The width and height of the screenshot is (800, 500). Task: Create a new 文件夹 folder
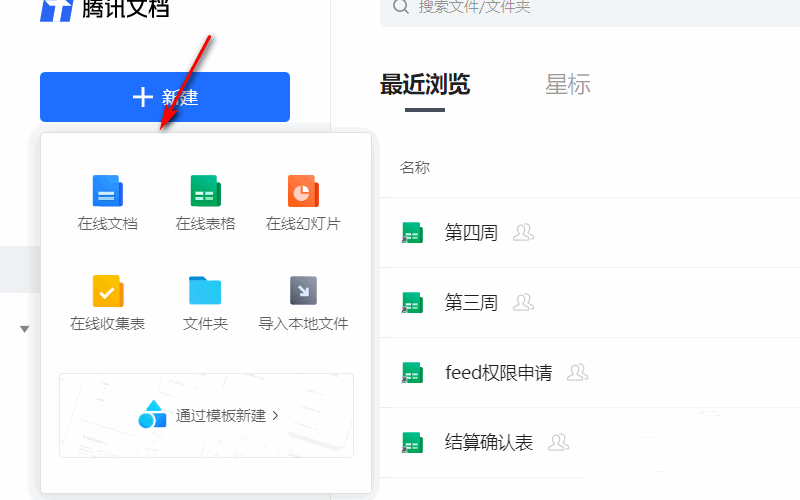point(205,303)
